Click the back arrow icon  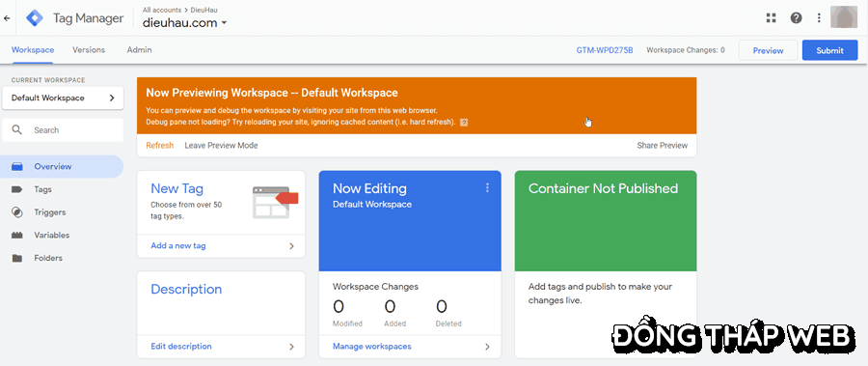click(x=7, y=18)
